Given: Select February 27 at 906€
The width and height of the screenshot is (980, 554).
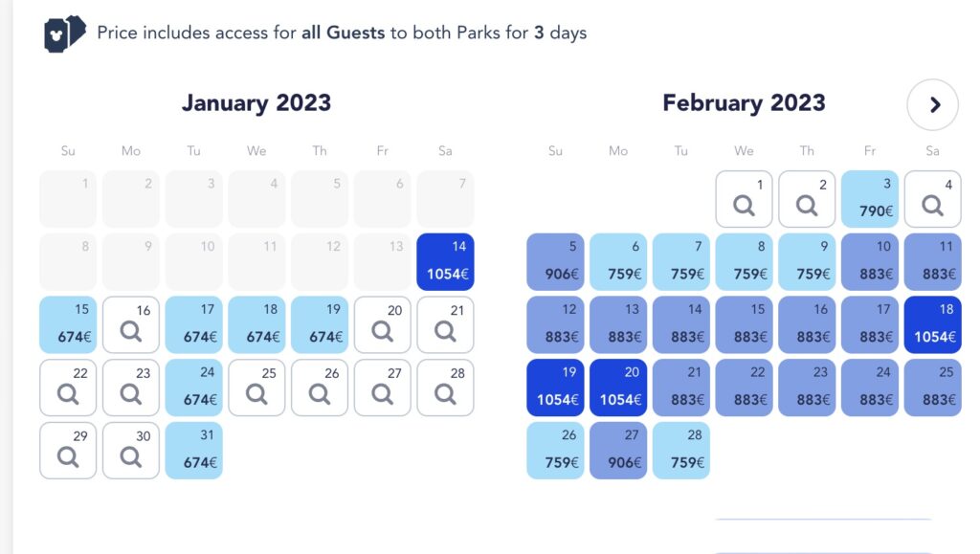Looking at the screenshot, I should click(x=618, y=451).
